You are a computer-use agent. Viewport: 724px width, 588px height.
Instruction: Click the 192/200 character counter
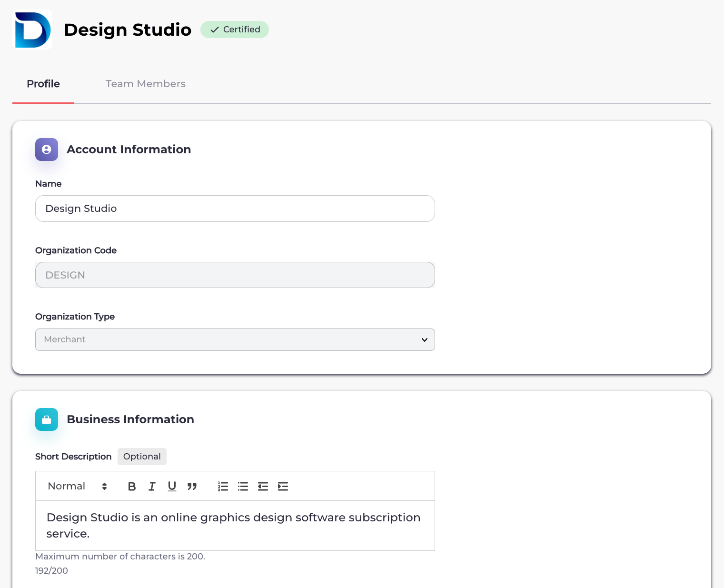[51, 570]
